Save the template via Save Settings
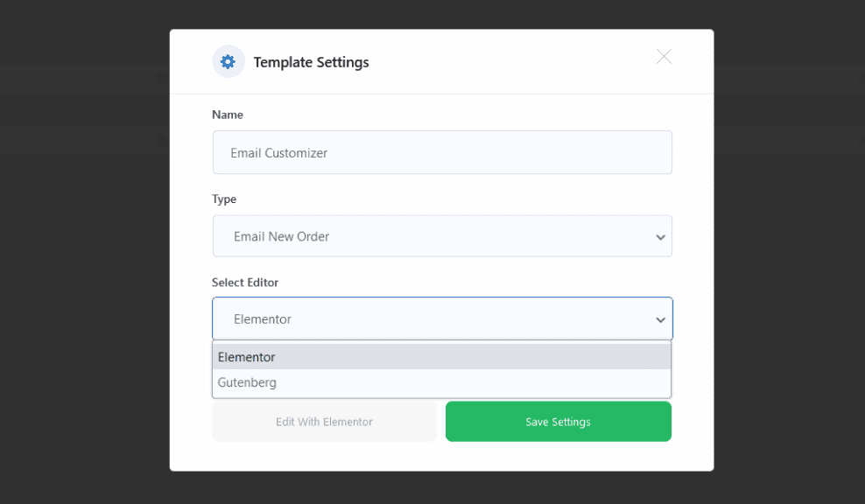865x504 pixels. [x=558, y=422]
